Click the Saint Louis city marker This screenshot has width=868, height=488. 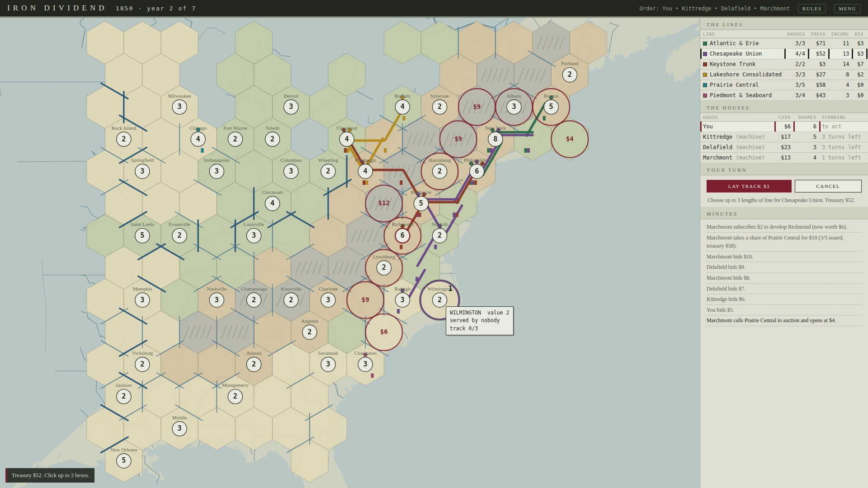(142, 235)
